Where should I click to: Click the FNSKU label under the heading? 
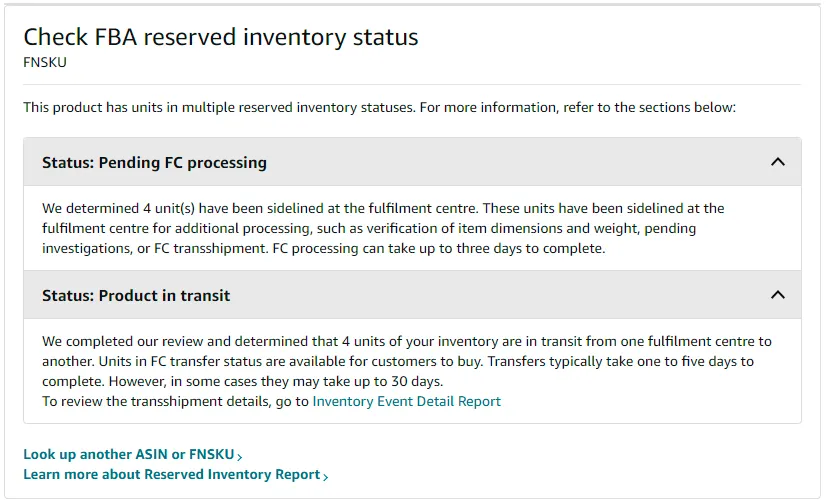pyautogui.click(x=45, y=63)
